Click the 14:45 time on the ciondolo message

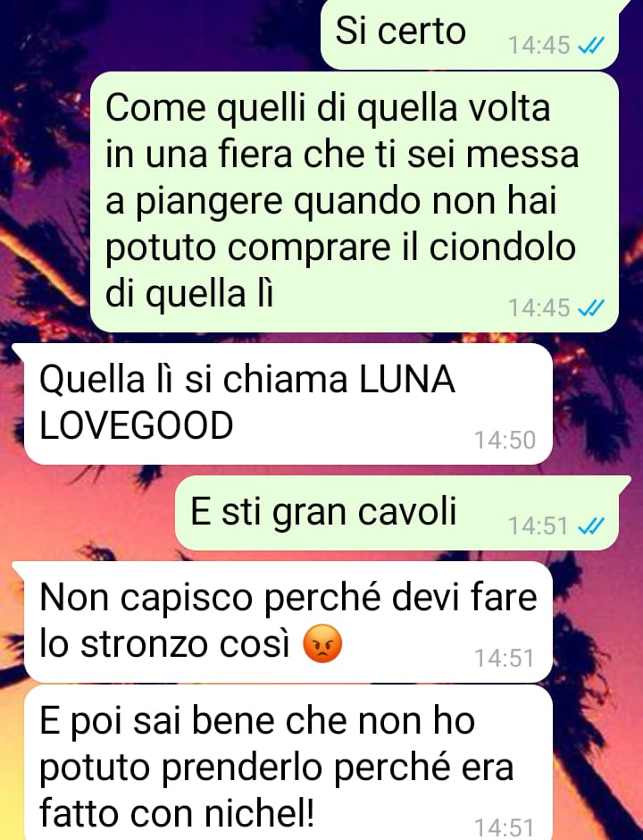coord(539,308)
